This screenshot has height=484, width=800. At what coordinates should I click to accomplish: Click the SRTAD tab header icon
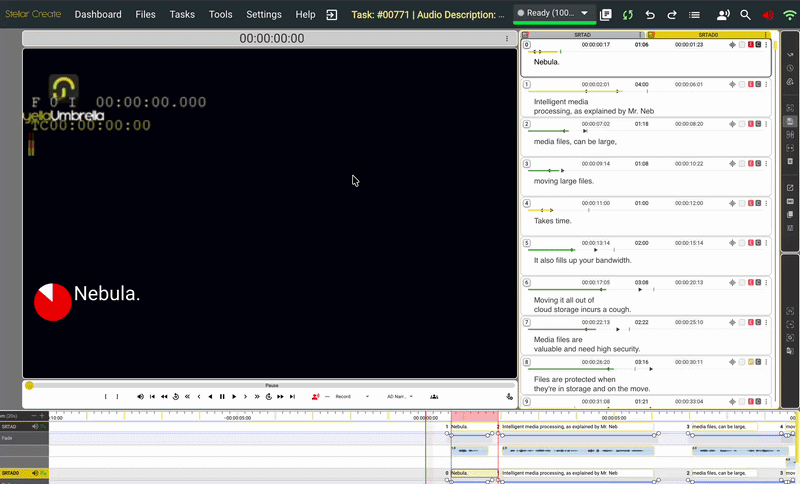click(525, 35)
